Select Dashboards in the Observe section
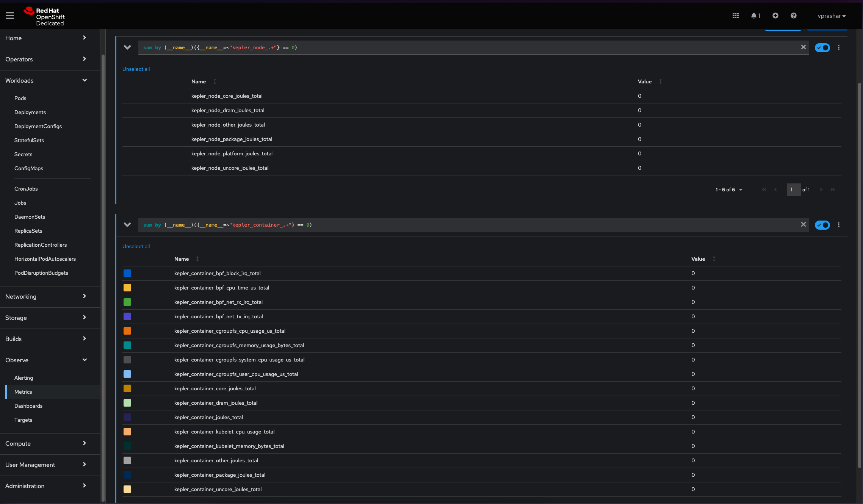The width and height of the screenshot is (863, 504). coord(28,406)
